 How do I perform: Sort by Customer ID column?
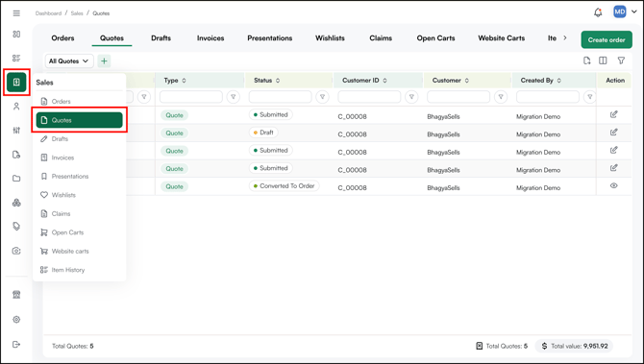[x=384, y=81]
